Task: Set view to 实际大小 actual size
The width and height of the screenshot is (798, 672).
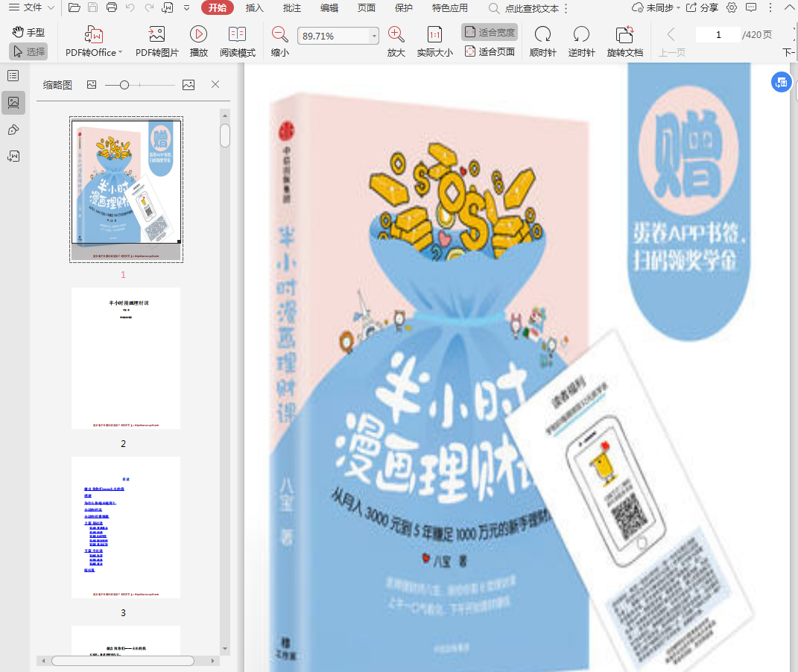Action: (434, 42)
